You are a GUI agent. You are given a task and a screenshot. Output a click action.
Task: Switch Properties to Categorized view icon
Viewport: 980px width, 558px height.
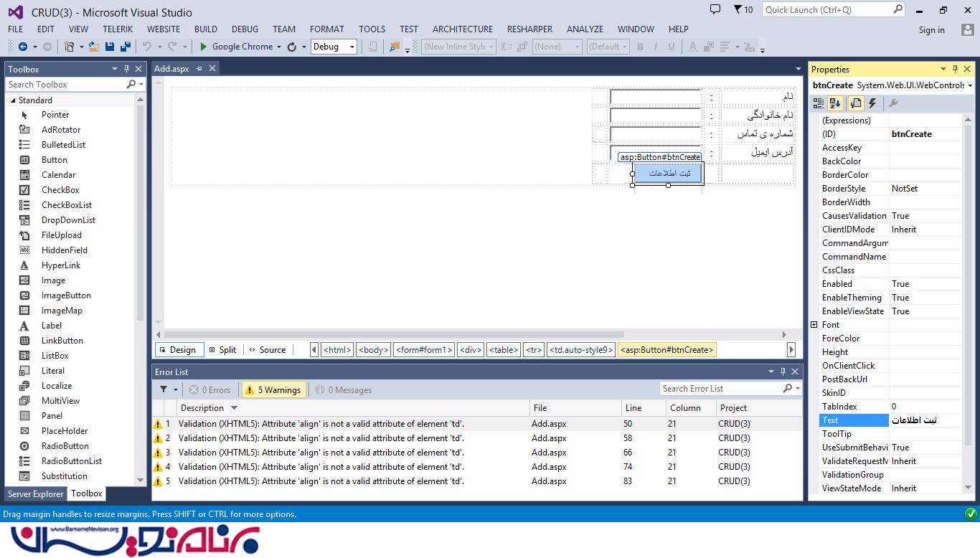[x=819, y=103]
